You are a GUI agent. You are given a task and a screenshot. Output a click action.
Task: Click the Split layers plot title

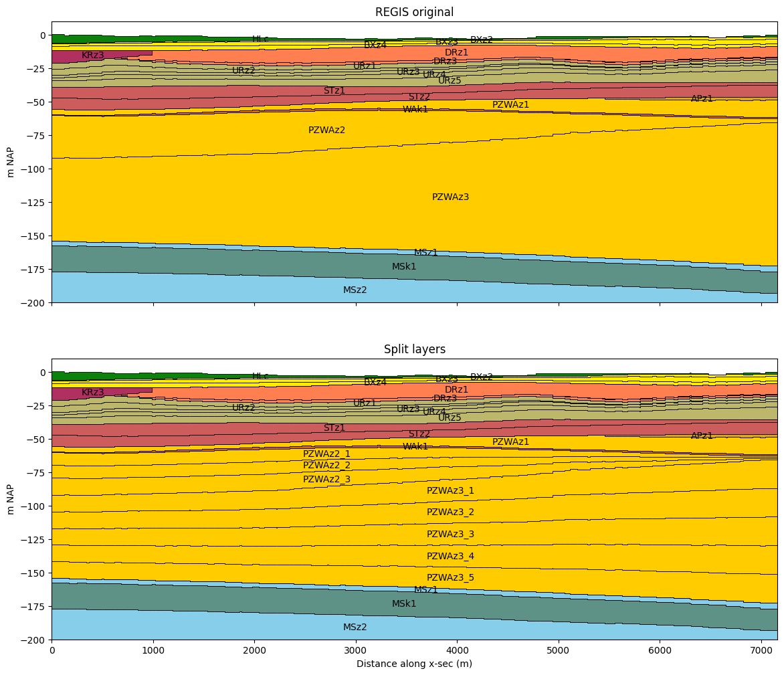[415, 349]
